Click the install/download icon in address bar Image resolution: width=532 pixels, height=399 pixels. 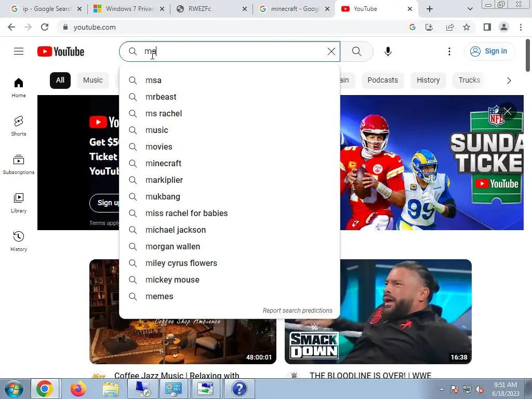coord(429,27)
